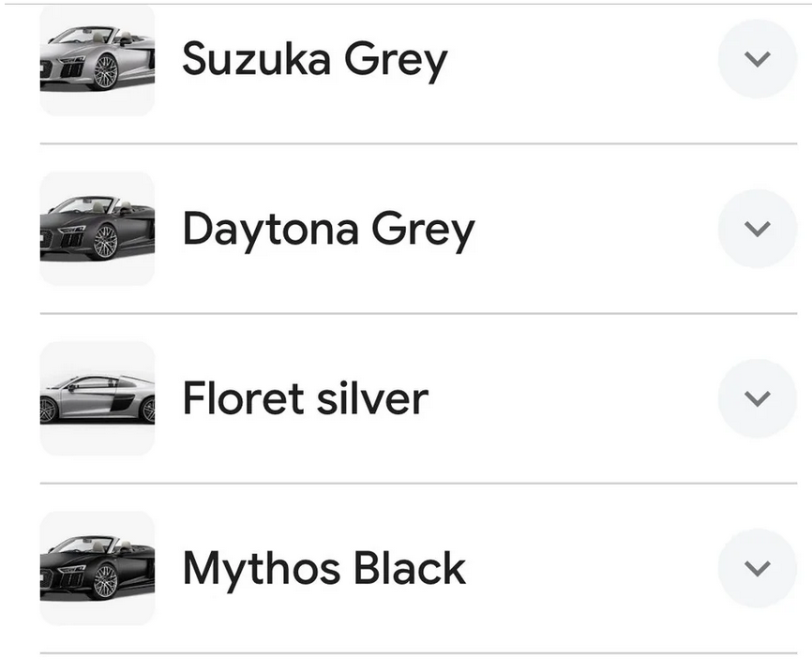
Task: Expand the Daytona Grey dropdown arrow
Action: 757,229
